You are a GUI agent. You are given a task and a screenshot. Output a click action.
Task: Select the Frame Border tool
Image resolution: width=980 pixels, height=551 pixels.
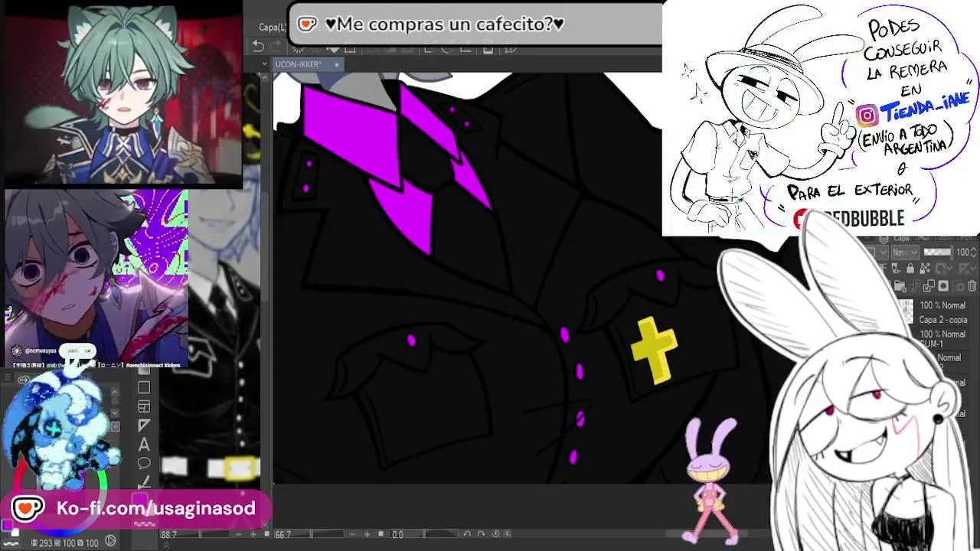[x=144, y=407]
